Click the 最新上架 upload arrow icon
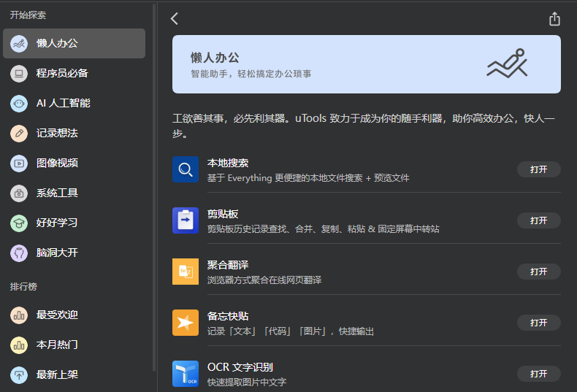Viewport: 577px width, 392px height. (x=19, y=375)
